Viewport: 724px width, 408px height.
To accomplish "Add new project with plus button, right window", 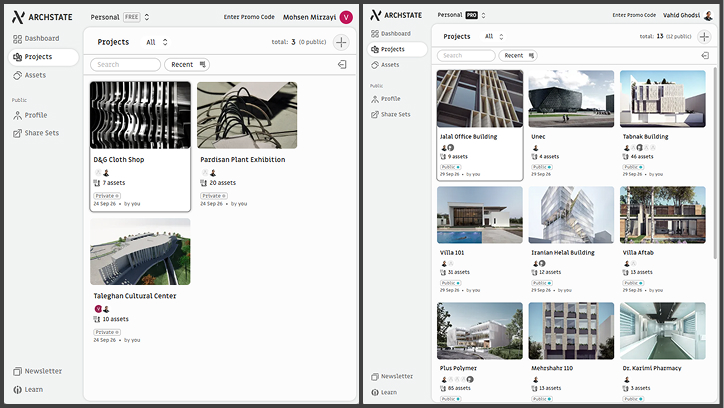I will [x=704, y=36].
